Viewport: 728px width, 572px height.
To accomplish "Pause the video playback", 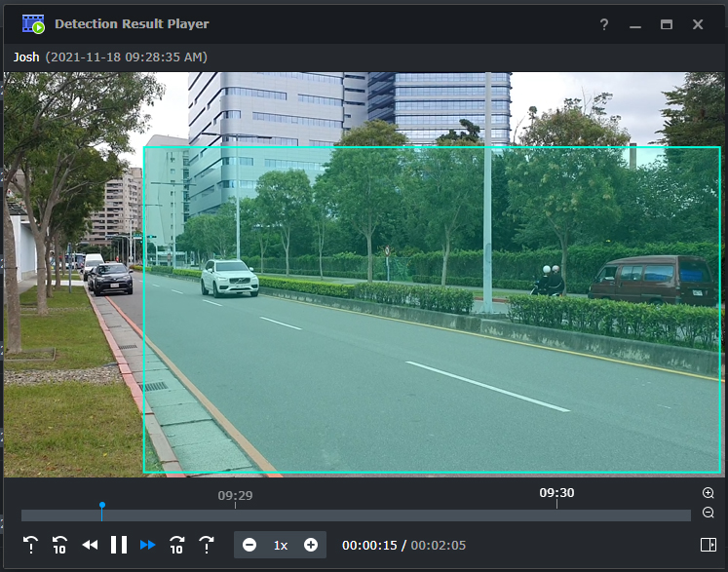I will click(x=119, y=545).
